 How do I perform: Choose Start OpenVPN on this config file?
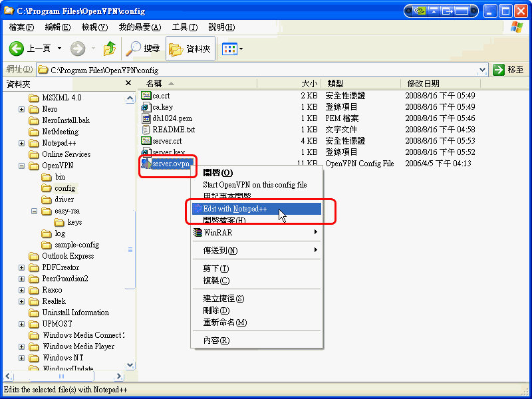click(257, 185)
